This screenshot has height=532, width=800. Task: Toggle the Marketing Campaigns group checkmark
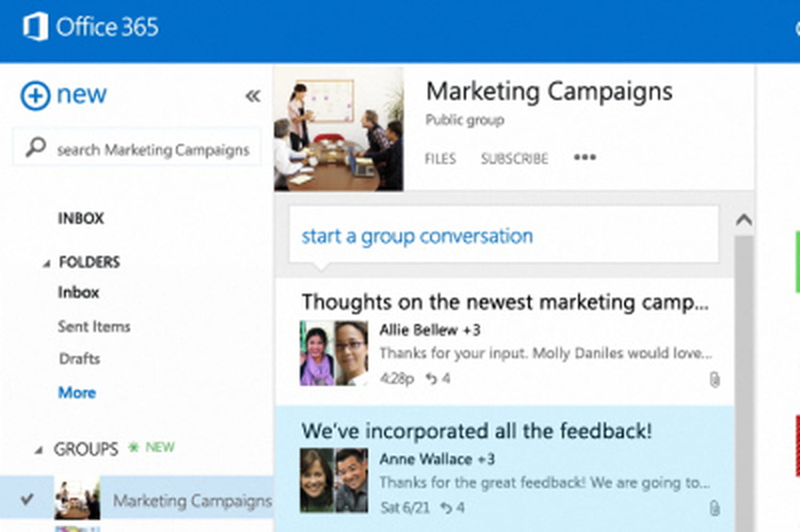[x=27, y=499]
